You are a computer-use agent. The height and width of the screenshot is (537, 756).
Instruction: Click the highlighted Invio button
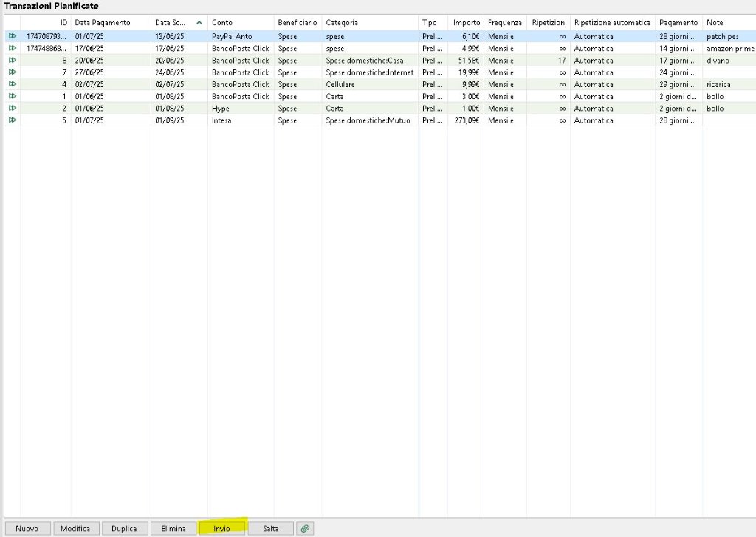tap(222, 528)
